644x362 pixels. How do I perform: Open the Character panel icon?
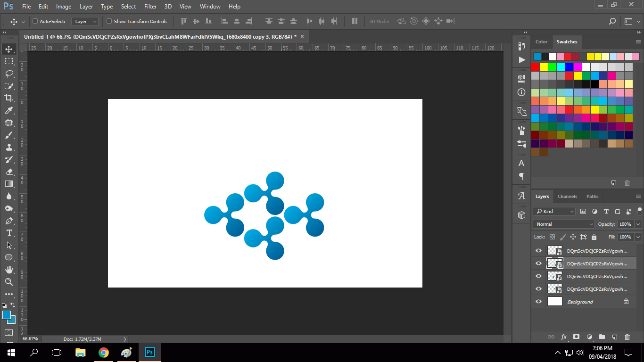tap(521, 163)
